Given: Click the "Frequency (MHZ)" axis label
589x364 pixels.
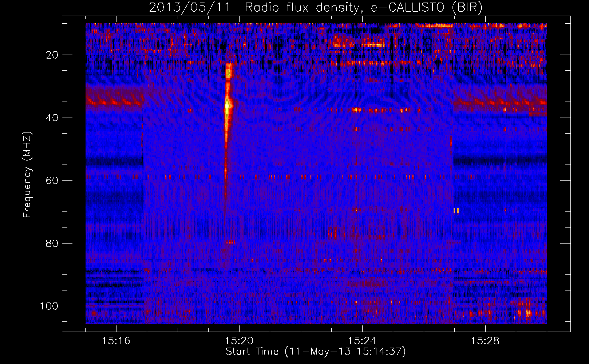Looking at the screenshot, I should click(27, 175).
